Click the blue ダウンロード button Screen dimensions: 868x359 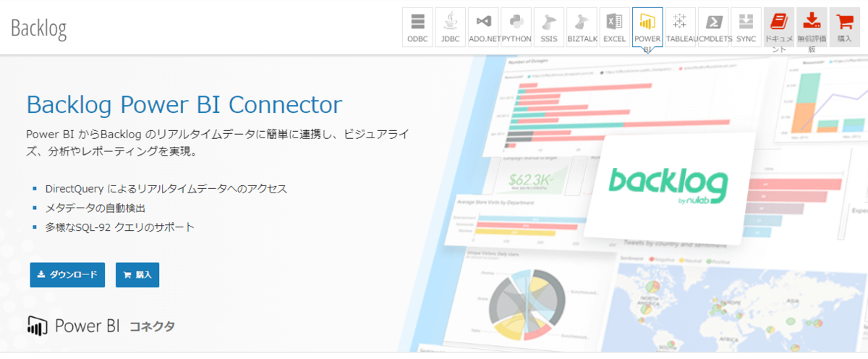tap(67, 275)
